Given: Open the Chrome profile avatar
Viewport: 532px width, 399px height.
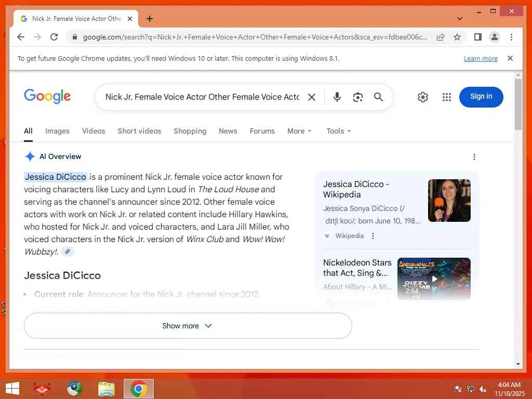Looking at the screenshot, I should [x=495, y=37].
